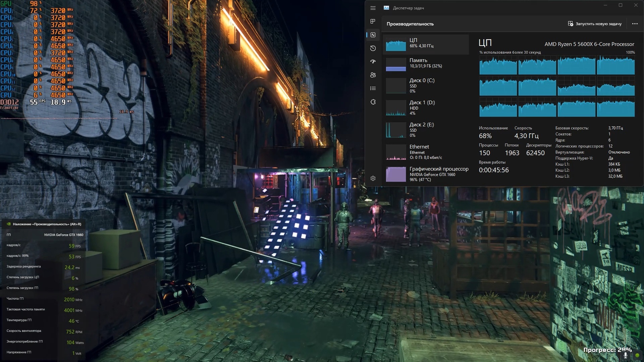Image resolution: width=644 pixels, height=362 pixels.
Task: Click the NVIDIA overlay header Наложение «Производительность»
Action: tap(47, 224)
